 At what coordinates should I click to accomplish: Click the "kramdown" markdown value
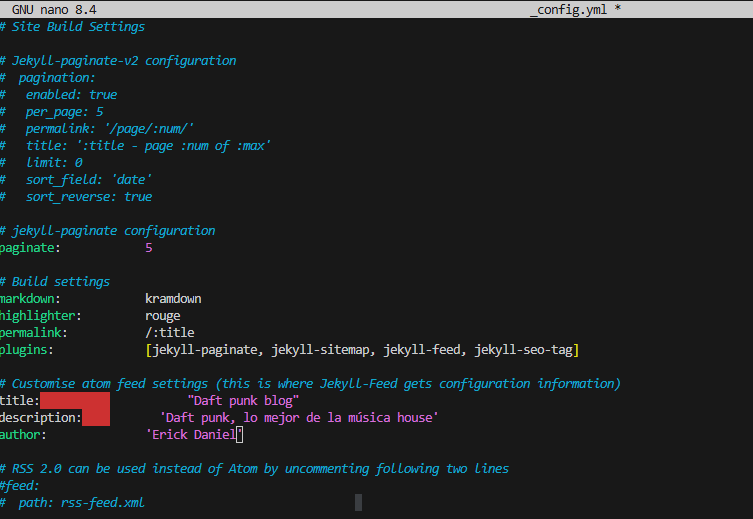(x=173, y=299)
